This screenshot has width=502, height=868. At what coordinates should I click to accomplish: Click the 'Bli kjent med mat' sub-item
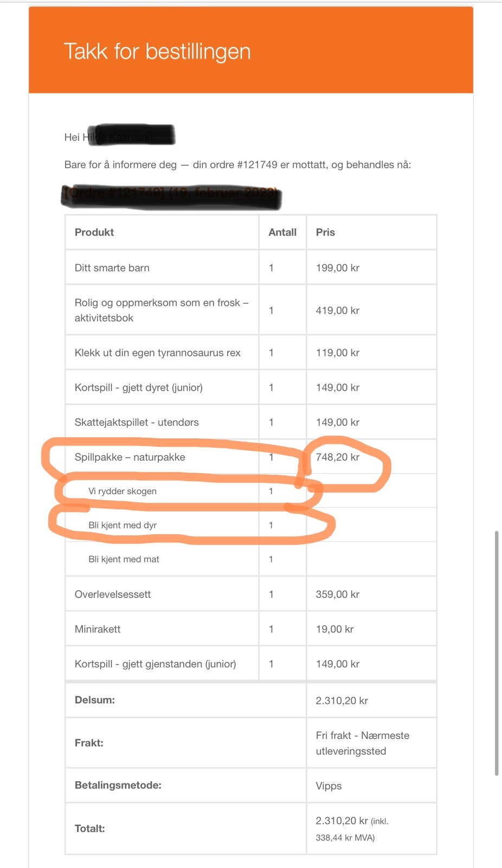[124, 559]
